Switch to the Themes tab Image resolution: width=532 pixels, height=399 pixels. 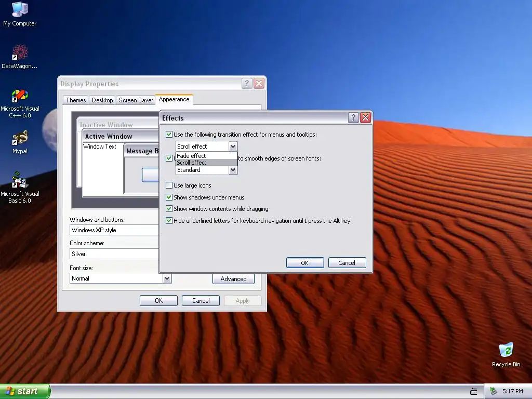tap(76, 100)
